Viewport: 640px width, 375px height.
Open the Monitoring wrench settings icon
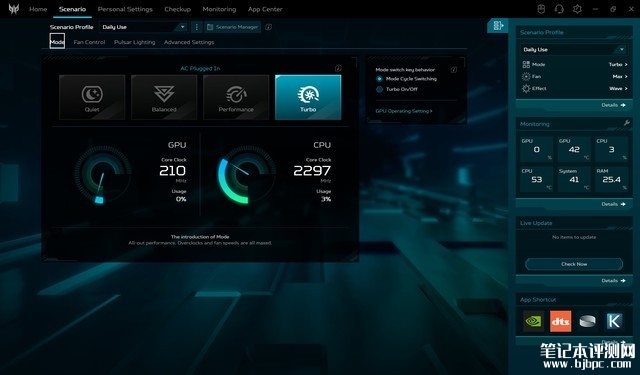click(x=627, y=123)
